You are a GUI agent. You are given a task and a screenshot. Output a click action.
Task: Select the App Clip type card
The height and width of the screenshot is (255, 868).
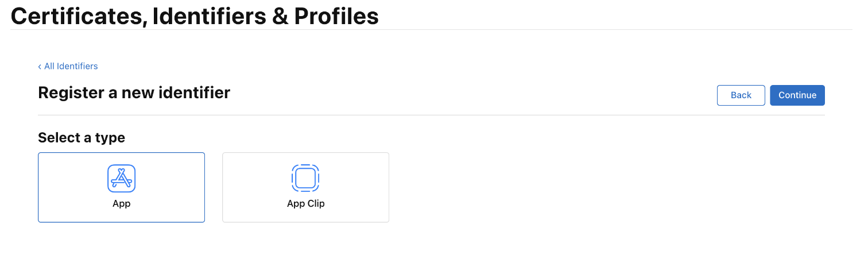[305, 187]
